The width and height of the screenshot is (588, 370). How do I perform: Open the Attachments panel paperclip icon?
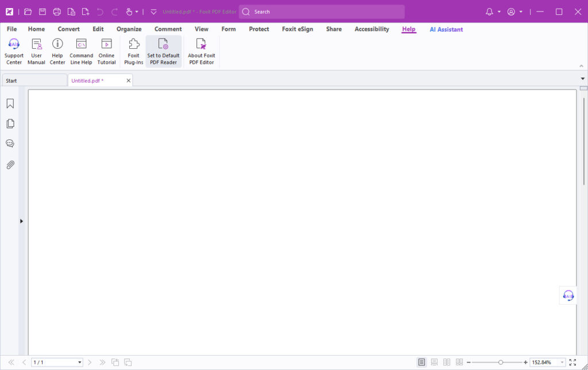[10, 165]
